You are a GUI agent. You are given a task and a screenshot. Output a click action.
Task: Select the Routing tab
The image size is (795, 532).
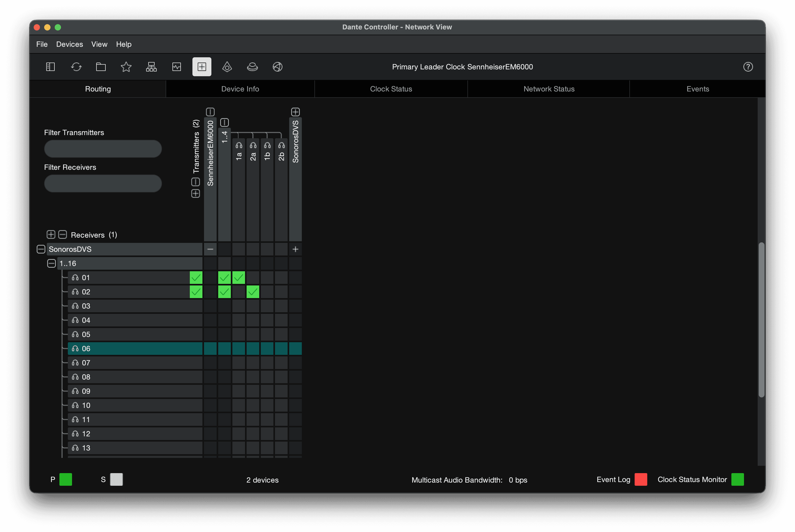point(98,89)
